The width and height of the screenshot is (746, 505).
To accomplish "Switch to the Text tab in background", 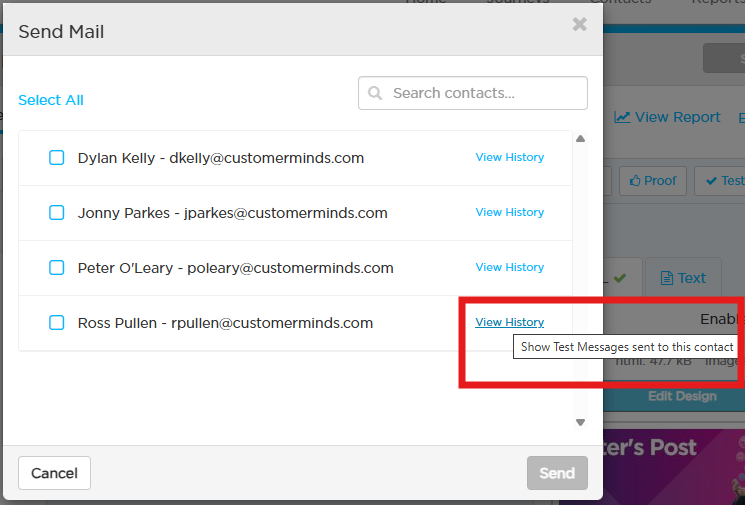I will coord(683,278).
